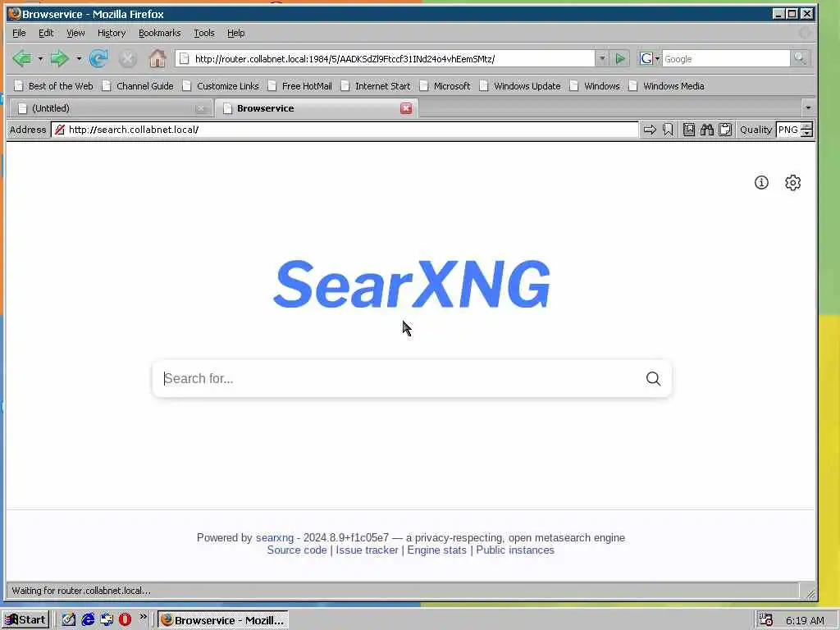The image size is (840, 630).
Task: Open SearXNG preferences gear icon
Action: click(793, 183)
